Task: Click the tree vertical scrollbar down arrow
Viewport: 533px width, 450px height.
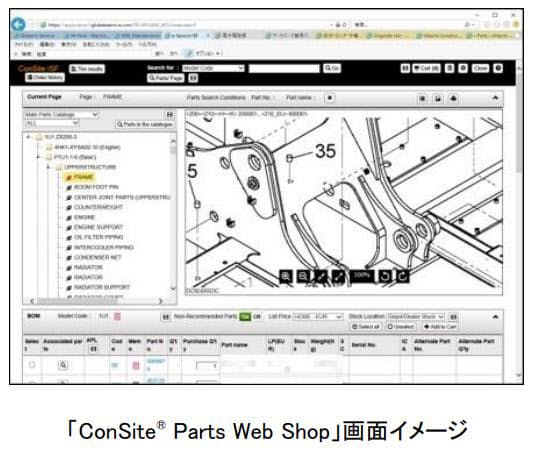Action: click(173, 289)
